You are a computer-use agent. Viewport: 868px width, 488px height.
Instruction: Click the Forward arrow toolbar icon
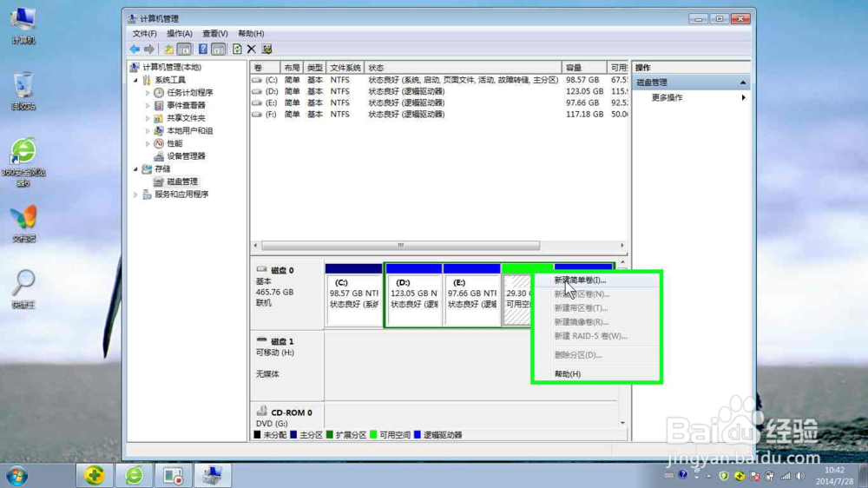149,49
